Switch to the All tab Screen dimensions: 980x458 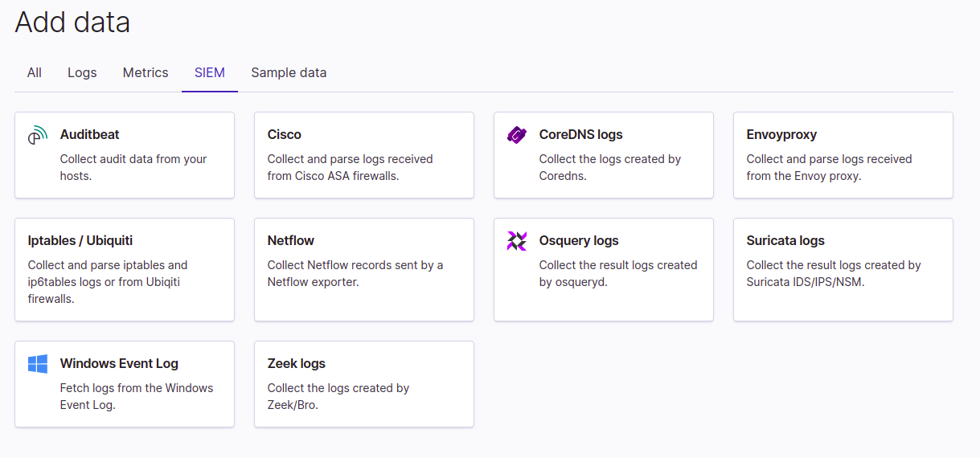coord(35,72)
